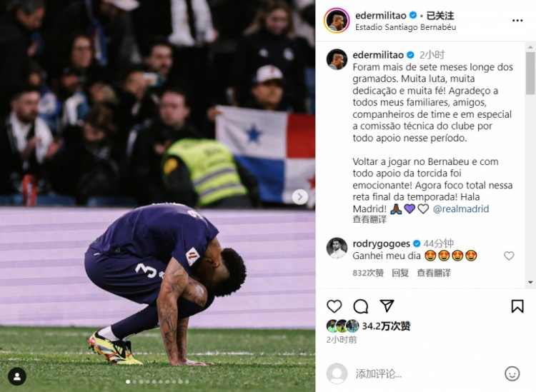Open emoji picker smiley icon
The image size is (536, 392).
tap(512, 374)
